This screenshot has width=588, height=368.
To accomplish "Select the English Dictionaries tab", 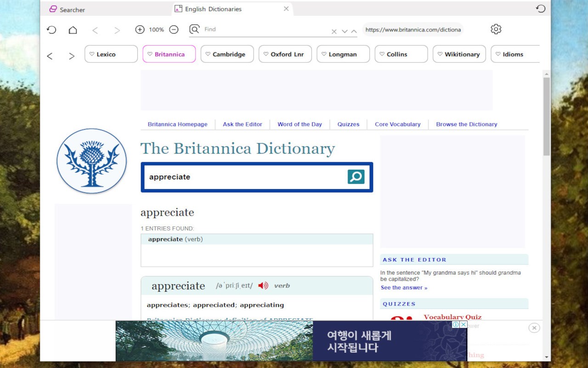I will pos(232,9).
